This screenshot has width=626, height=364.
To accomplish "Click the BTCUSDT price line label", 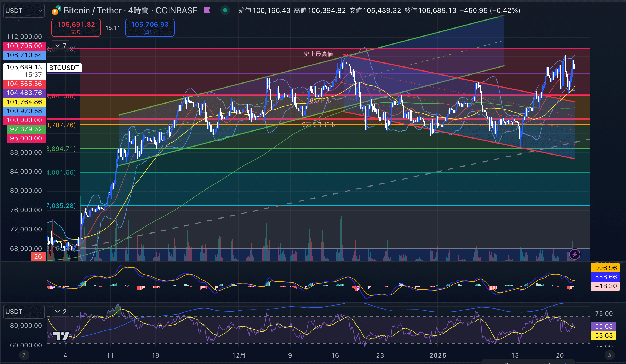I will 64,68.
